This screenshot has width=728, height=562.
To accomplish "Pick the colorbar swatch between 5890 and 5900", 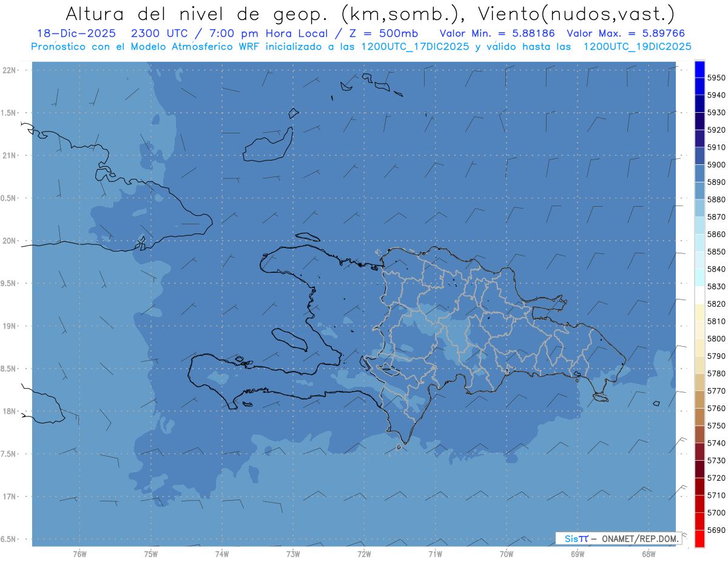I will (x=699, y=173).
